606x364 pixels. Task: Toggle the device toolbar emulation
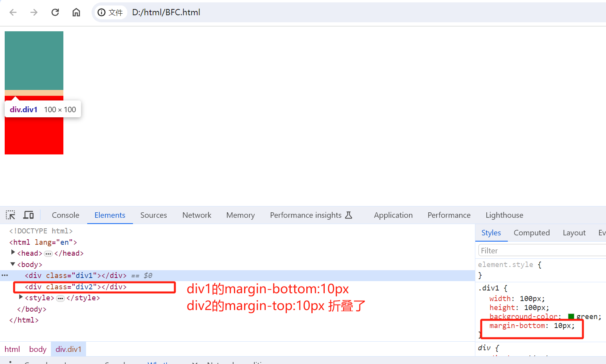29,215
